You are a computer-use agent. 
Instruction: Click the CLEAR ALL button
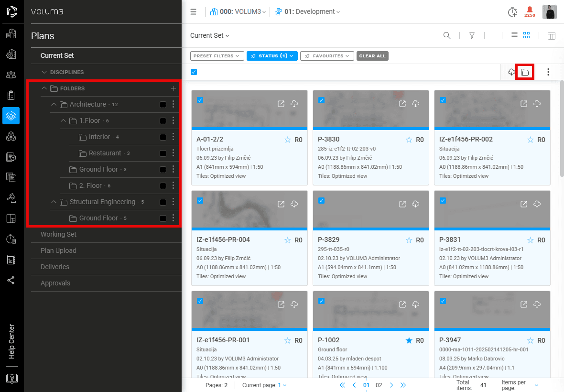pos(372,56)
